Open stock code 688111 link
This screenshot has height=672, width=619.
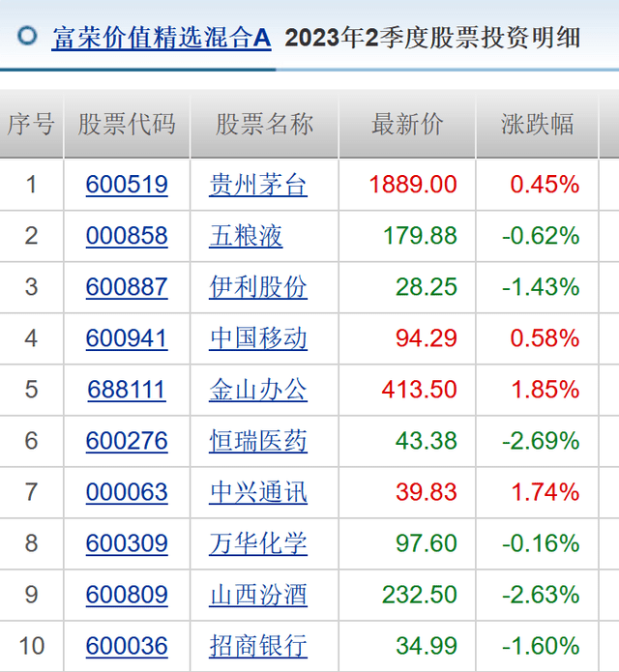(127, 390)
